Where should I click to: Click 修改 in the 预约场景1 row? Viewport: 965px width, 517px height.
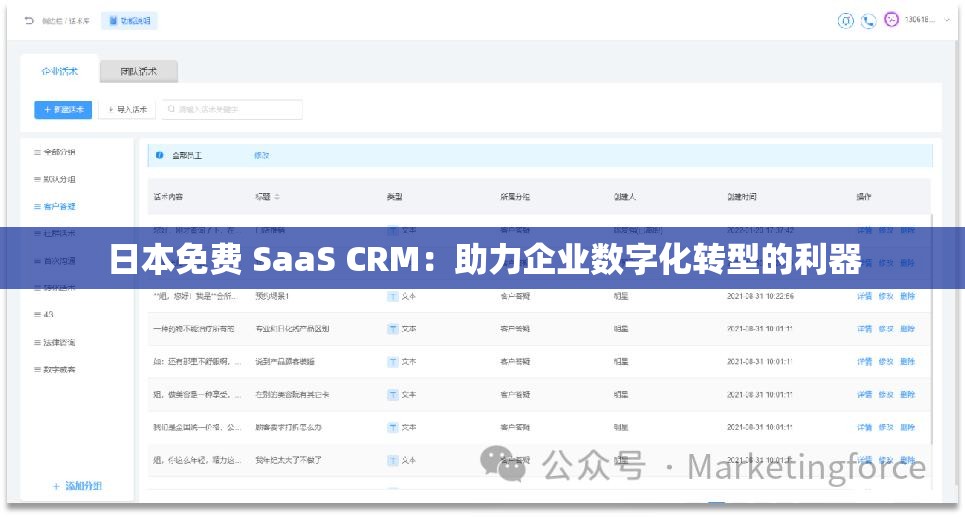click(x=886, y=297)
